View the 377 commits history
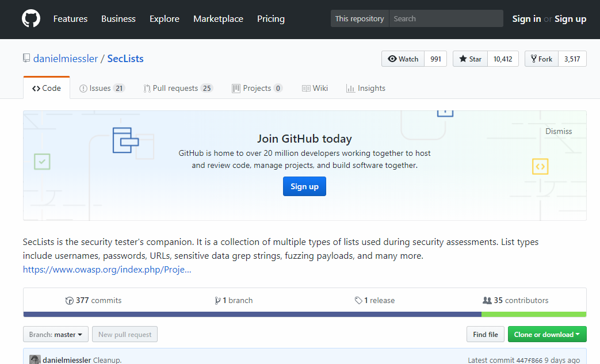 click(93, 301)
